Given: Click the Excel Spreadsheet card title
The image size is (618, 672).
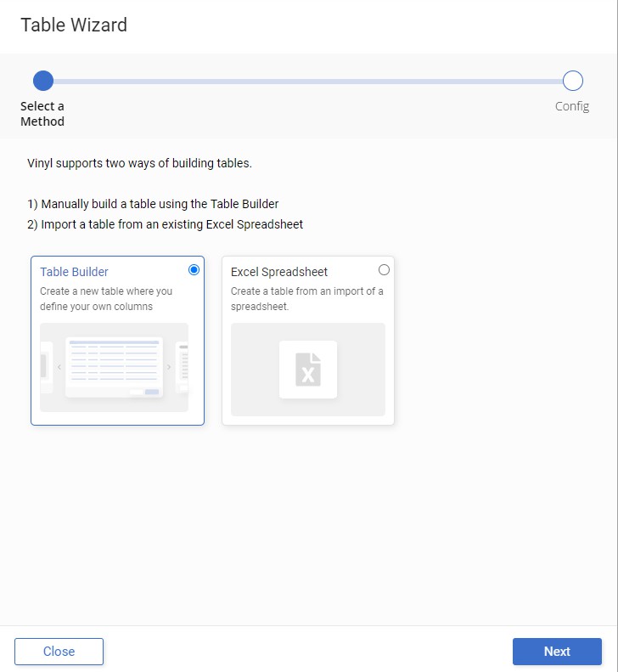Looking at the screenshot, I should click(279, 272).
